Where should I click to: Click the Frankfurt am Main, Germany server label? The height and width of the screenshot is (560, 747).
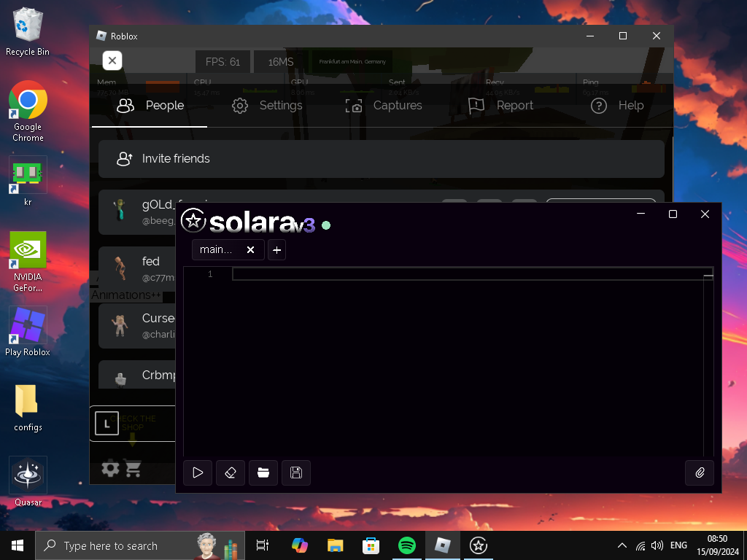[352, 62]
